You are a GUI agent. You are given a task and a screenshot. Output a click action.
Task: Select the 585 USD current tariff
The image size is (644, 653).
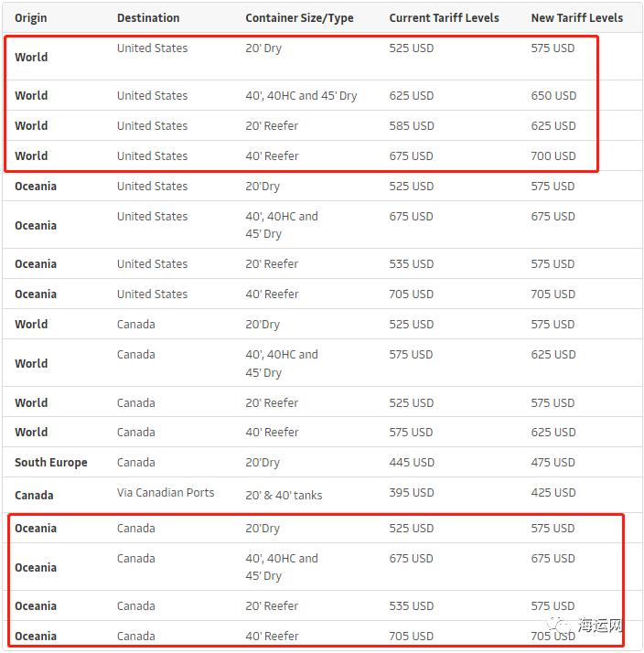(411, 125)
